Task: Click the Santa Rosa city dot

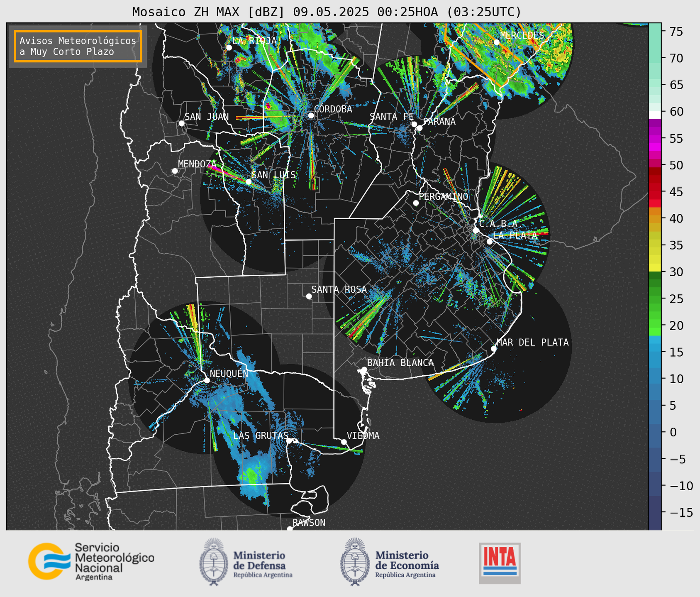Action: tap(309, 296)
